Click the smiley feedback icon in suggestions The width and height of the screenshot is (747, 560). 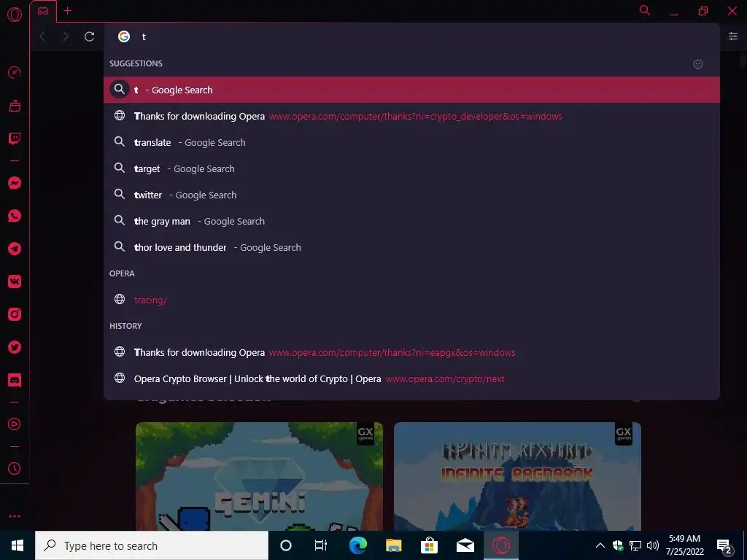tap(698, 64)
